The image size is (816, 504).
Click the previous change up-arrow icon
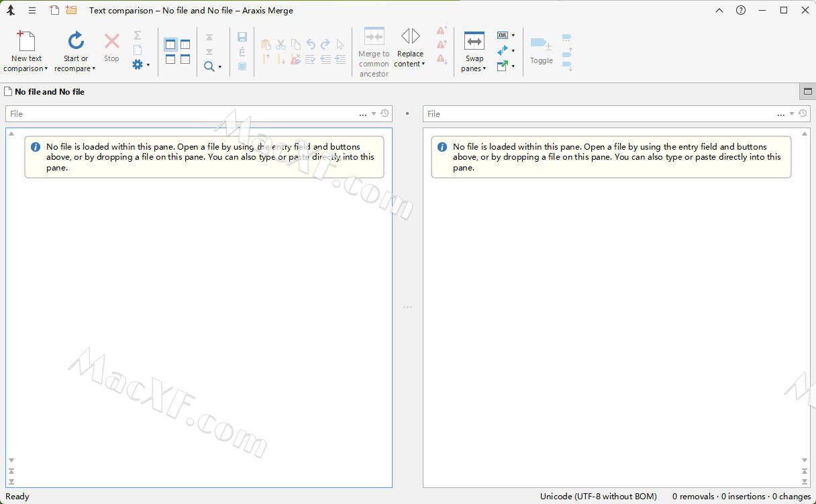[x=209, y=38]
